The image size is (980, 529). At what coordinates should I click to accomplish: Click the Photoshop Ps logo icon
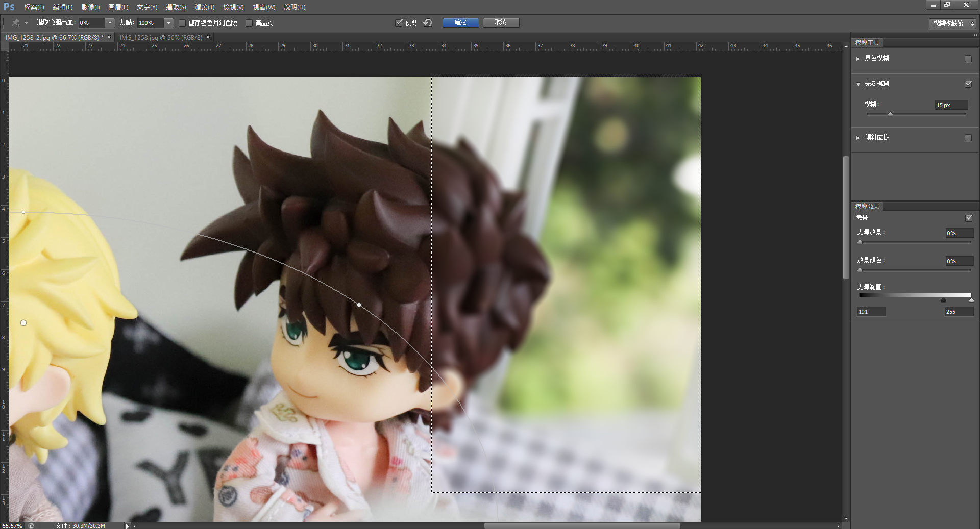point(9,6)
